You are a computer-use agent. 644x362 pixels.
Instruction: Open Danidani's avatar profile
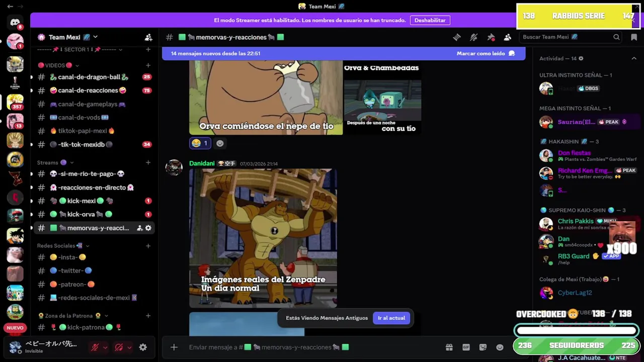pyautogui.click(x=174, y=168)
